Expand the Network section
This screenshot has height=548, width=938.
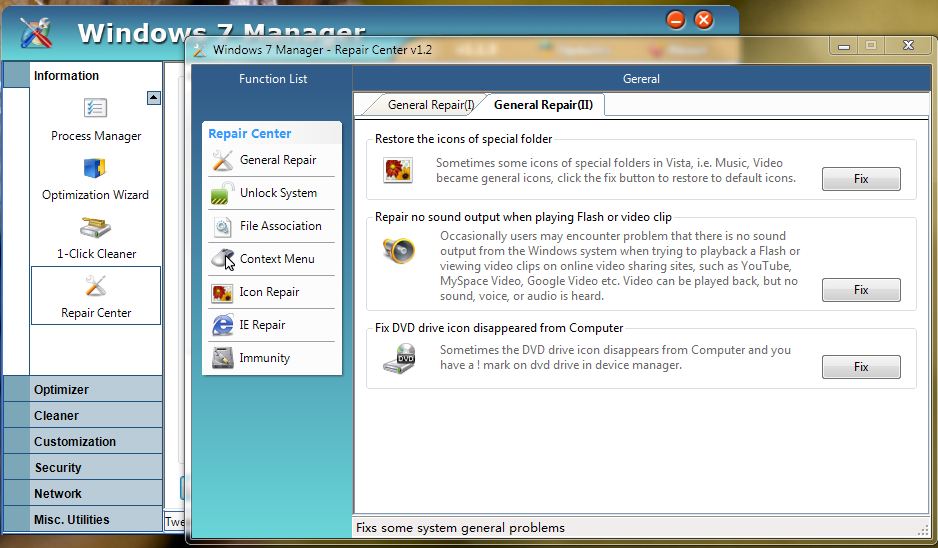click(x=83, y=494)
